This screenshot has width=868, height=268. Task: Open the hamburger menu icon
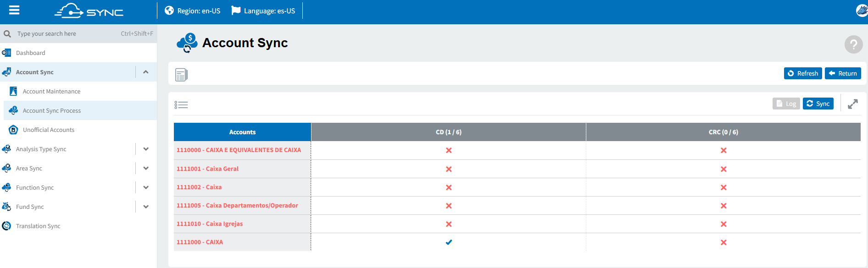(x=14, y=10)
